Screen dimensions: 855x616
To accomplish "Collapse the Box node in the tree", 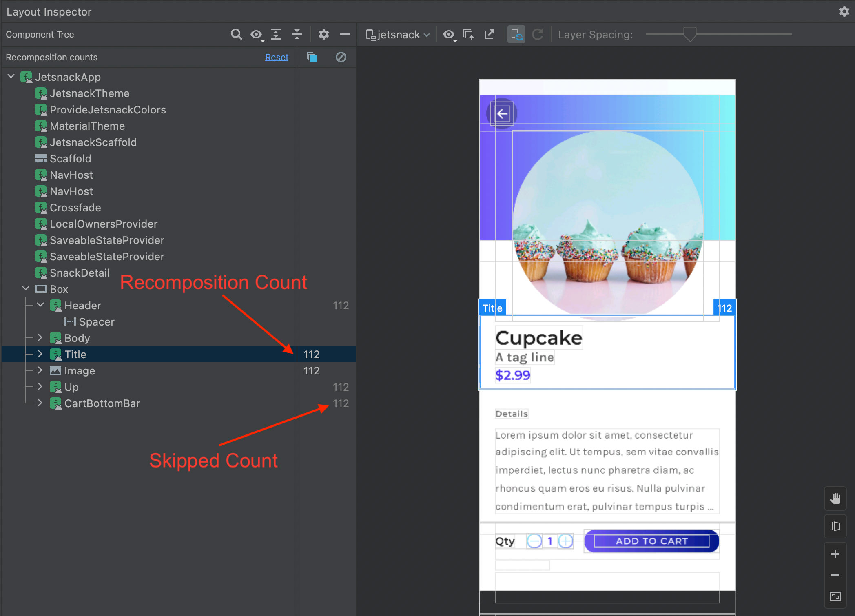I will click(x=26, y=289).
